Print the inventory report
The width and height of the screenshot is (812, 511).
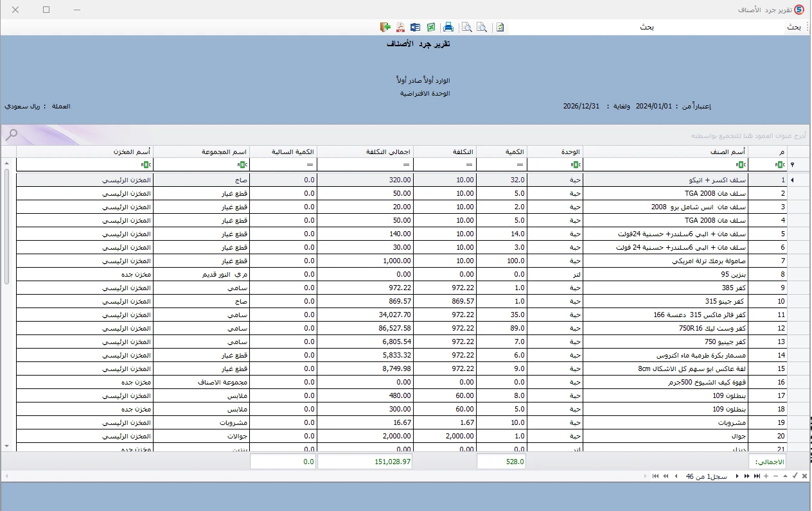tap(448, 27)
